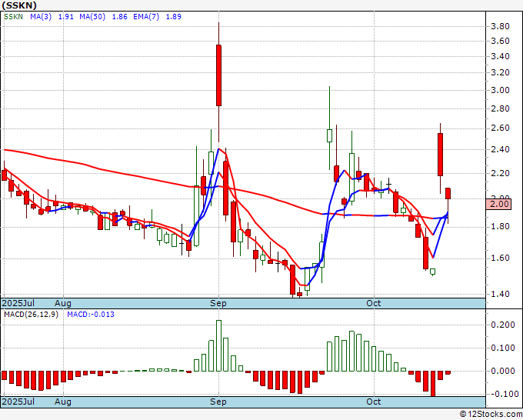Click the MACD:-0.013 value readout
Image resolution: width=523 pixels, height=420 pixels.
[91, 315]
